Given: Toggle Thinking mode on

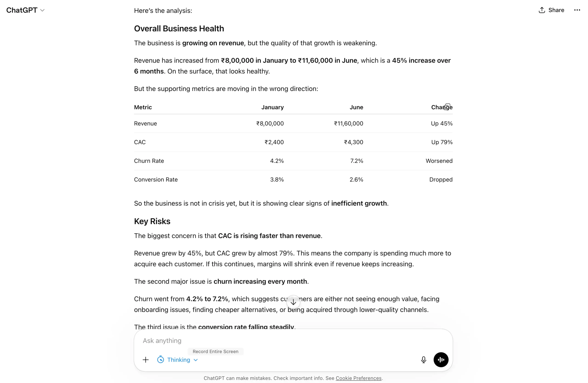Looking at the screenshot, I should [x=179, y=360].
